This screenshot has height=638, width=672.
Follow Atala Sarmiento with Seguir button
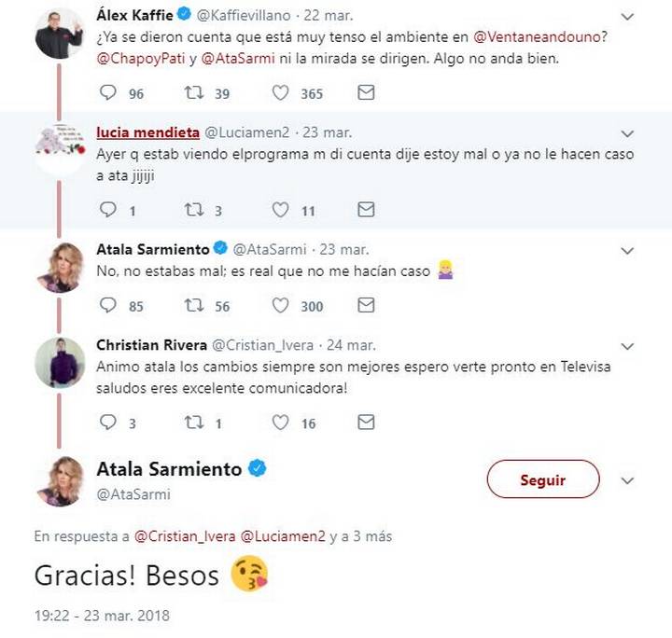point(542,480)
